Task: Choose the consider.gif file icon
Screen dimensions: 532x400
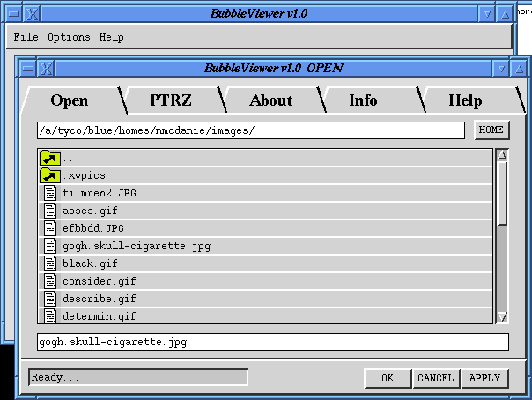Action: coord(49,281)
